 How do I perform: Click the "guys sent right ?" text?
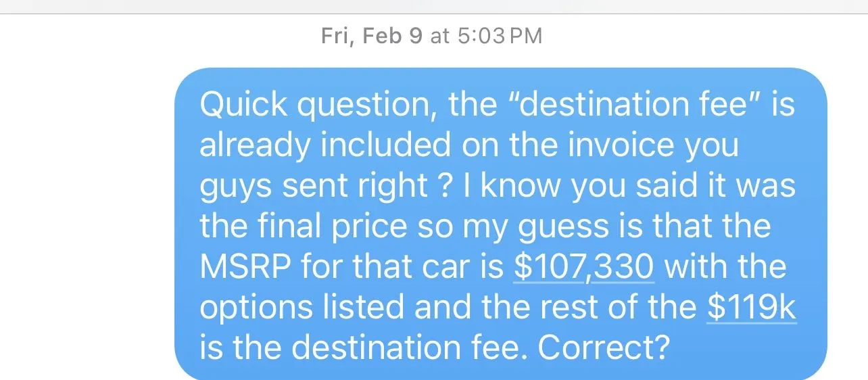click(325, 186)
